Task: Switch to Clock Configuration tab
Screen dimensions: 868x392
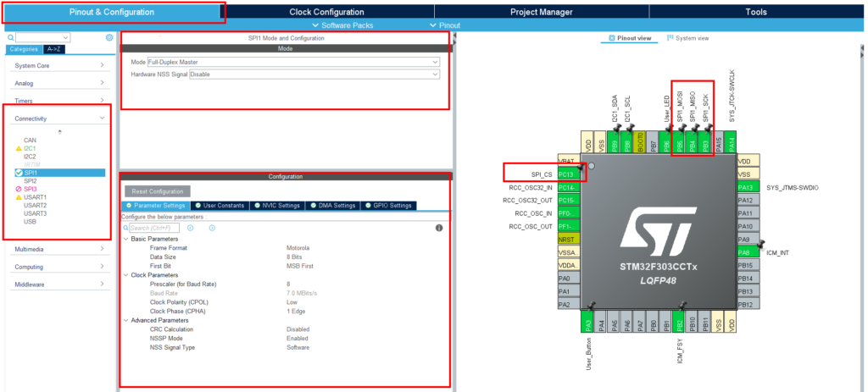Action: pos(326,12)
